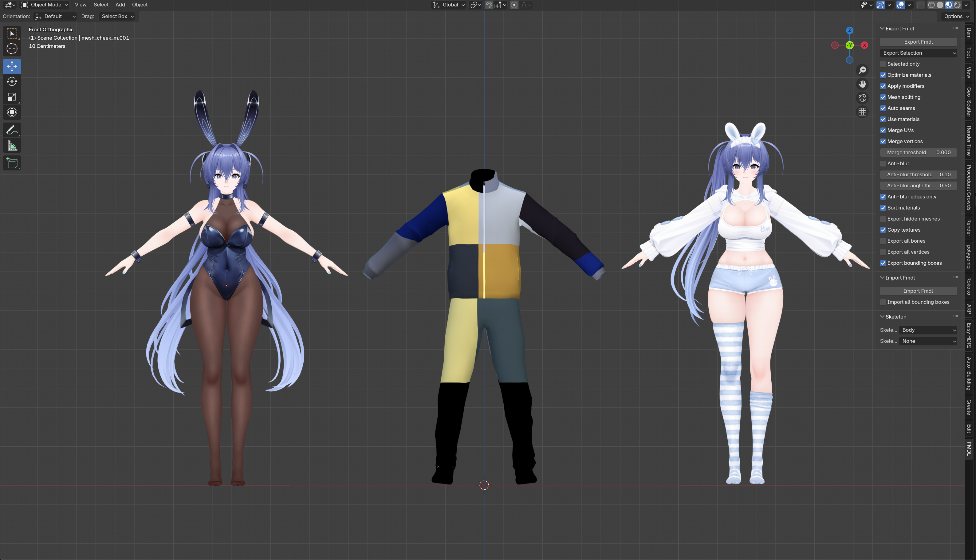Adjust the Merge threshold field
This screenshot has width=976, height=560.
point(918,153)
